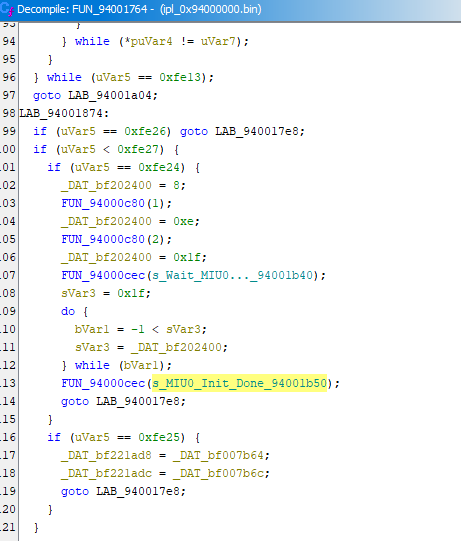Select highlighted s_MIU0_Init_Done_94001b50 string

pos(239,383)
